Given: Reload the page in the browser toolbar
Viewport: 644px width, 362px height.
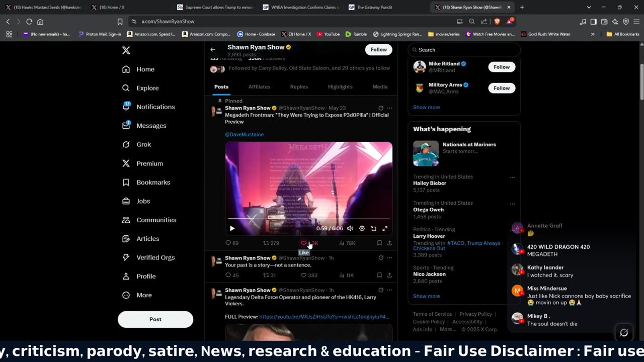Looking at the screenshot, I should [29, 22].
